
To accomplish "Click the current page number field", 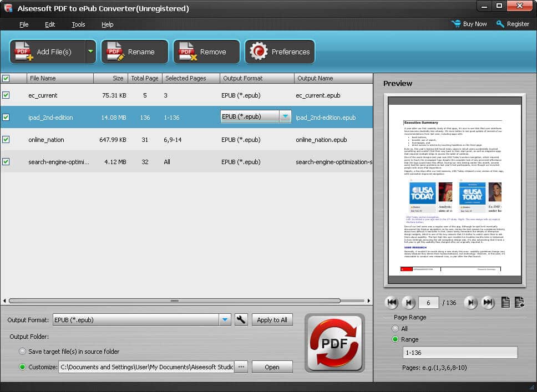I will (x=428, y=303).
